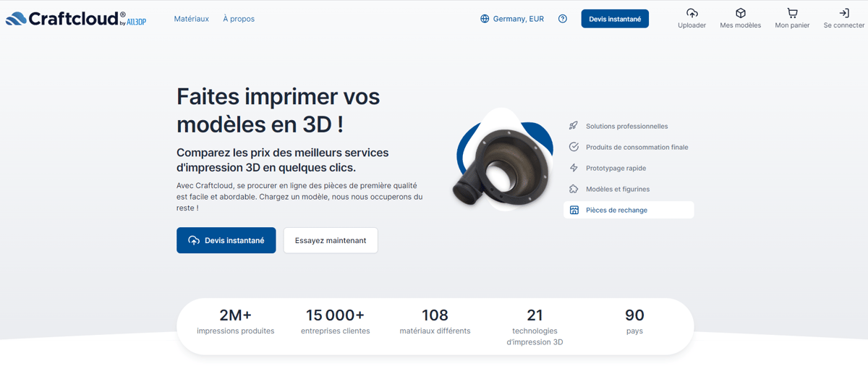Viewport: 868px width, 374px height.
Task: Switch to Pièces de rechange tab
Action: tap(628, 210)
